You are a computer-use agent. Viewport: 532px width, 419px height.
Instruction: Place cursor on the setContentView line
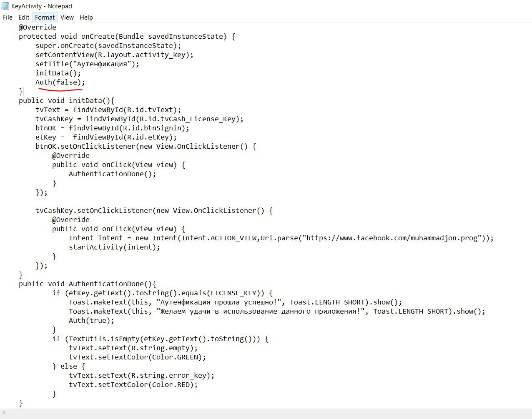pyautogui.click(x=114, y=55)
